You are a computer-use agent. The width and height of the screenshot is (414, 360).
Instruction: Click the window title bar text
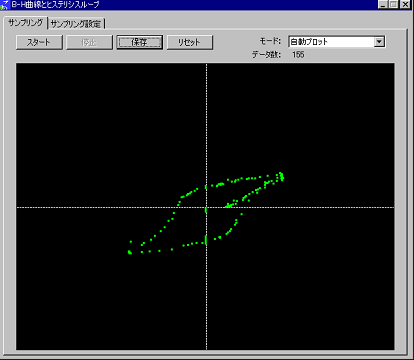(x=55, y=5)
